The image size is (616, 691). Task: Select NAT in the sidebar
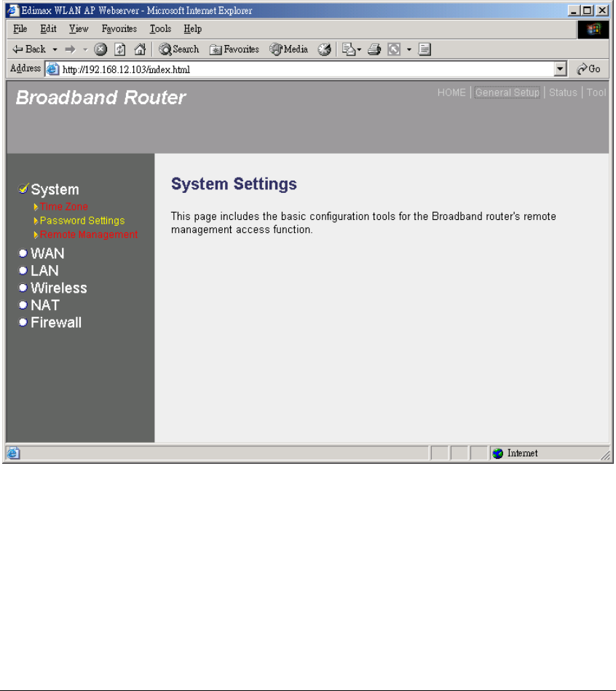(x=45, y=305)
